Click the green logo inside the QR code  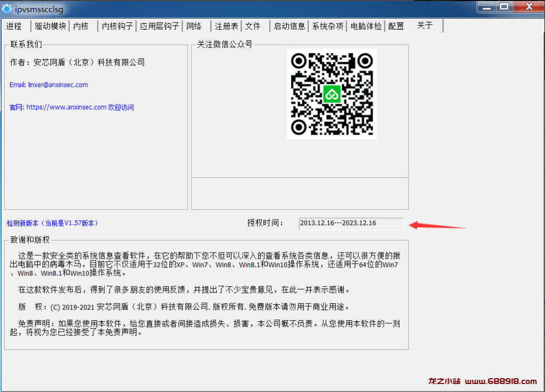click(332, 94)
